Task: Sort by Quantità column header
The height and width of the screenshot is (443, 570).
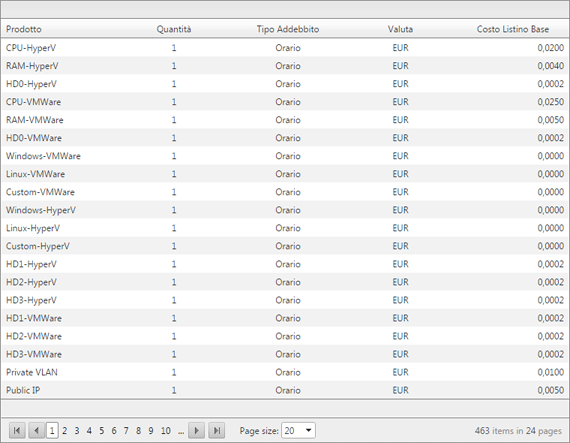Action: click(174, 29)
